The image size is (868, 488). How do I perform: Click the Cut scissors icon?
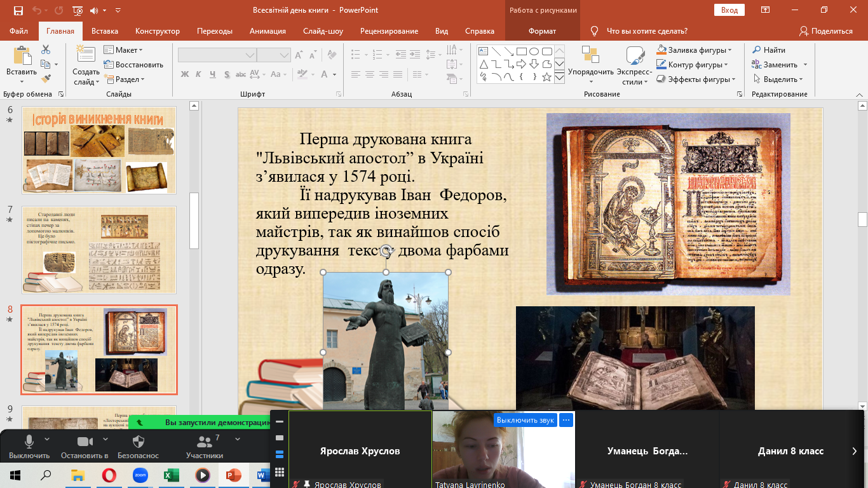(46, 50)
